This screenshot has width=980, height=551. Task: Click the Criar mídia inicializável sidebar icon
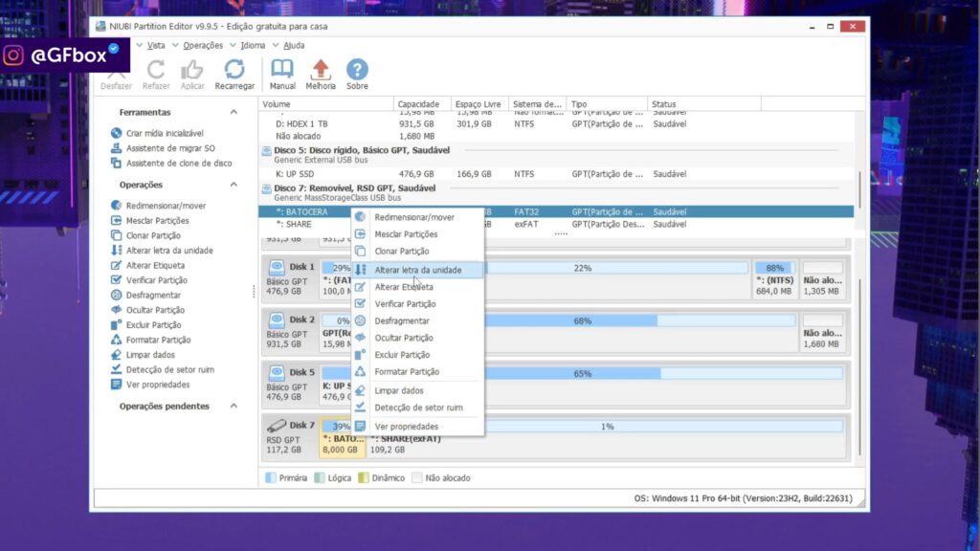point(116,133)
